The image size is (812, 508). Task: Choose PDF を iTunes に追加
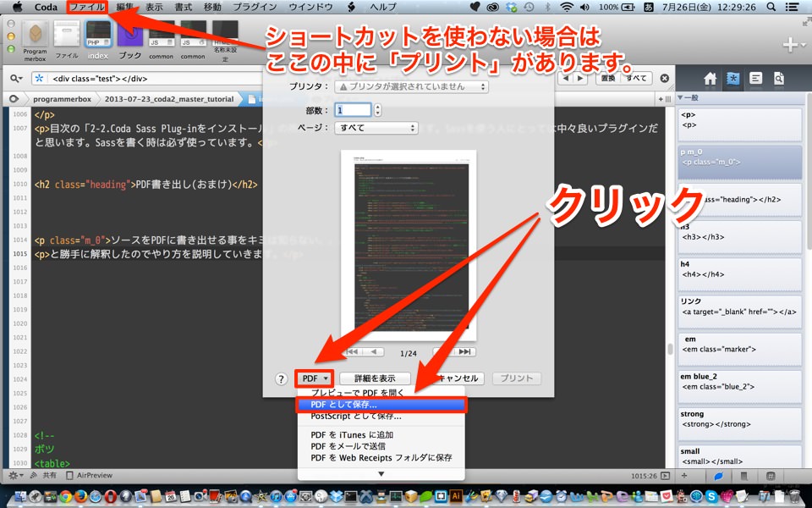click(381, 435)
